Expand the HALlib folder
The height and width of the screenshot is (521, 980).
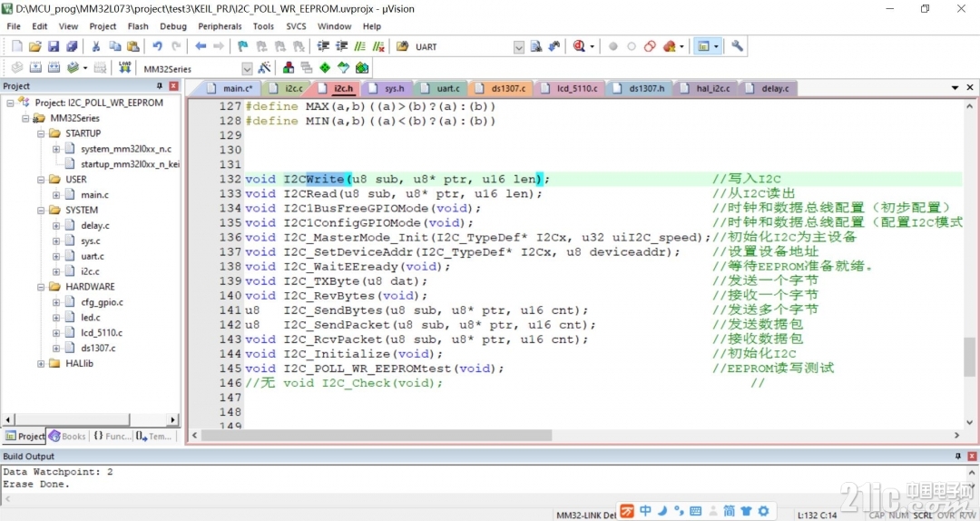click(x=41, y=363)
